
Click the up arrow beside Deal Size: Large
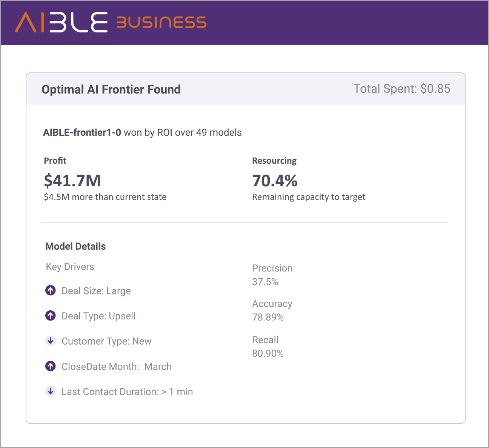coord(51,290)
